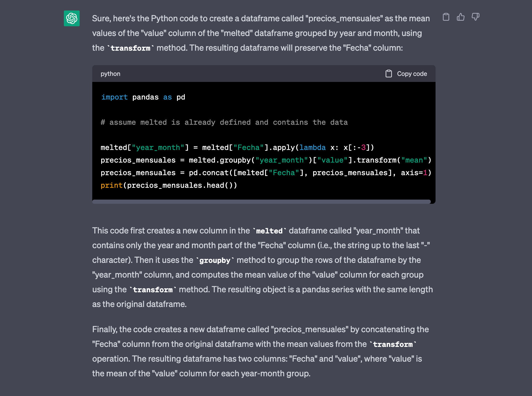Copy the whole response with clipboard icon

click(446, 17)
